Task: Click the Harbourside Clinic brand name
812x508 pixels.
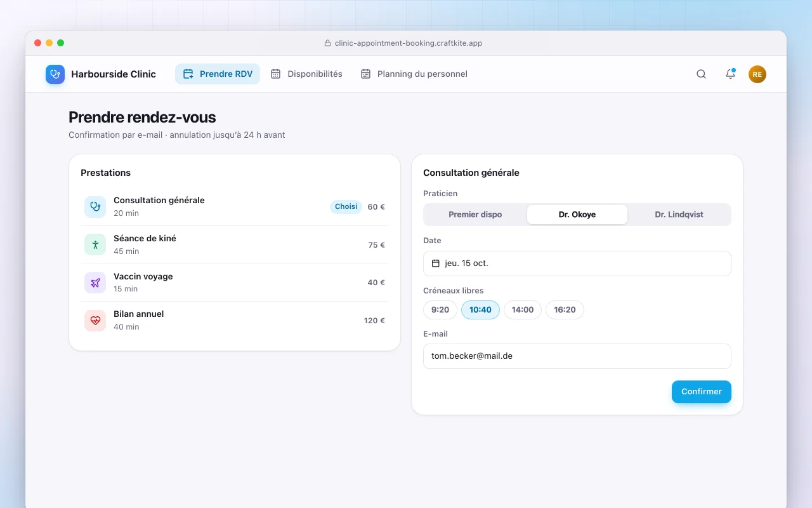Action: [114, 74]
